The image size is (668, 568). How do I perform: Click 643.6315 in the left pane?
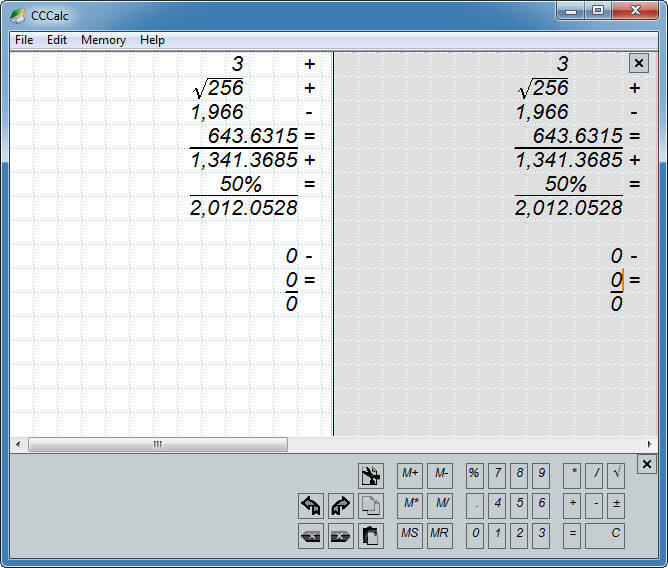tap(253, 136)
